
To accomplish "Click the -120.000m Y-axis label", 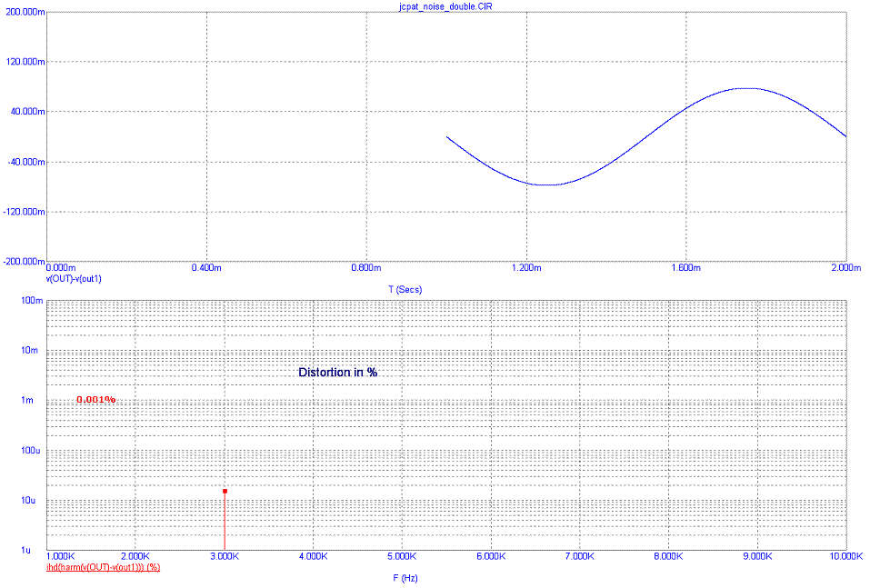I will coord(25,212).
